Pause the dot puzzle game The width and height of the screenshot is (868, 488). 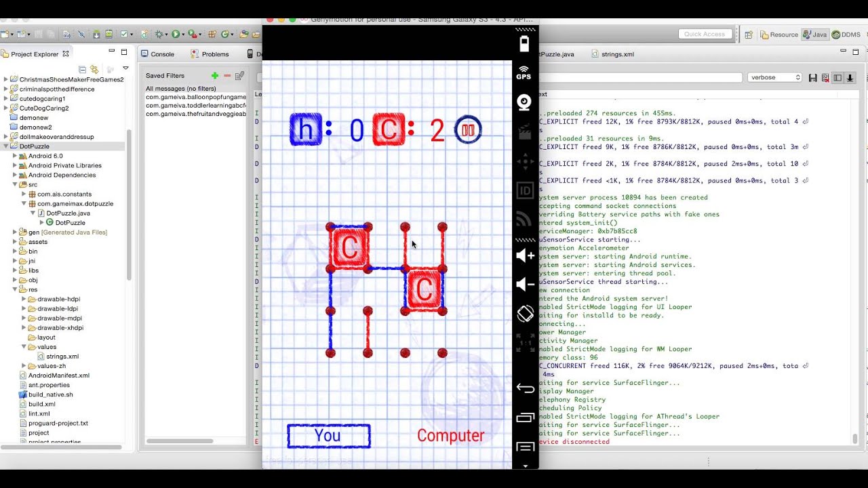tap(468, 129)
